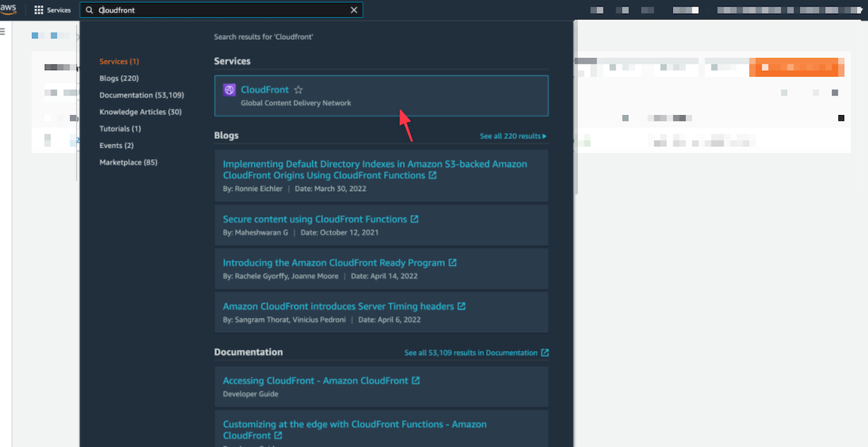
Task: Filter results by Blogs (220)
Action: point(119,78)
